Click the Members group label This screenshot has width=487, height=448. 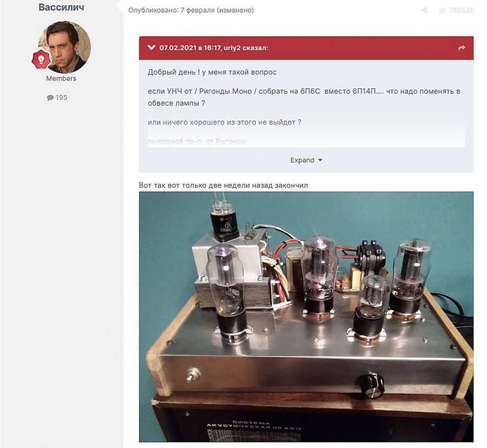(61, 78)
